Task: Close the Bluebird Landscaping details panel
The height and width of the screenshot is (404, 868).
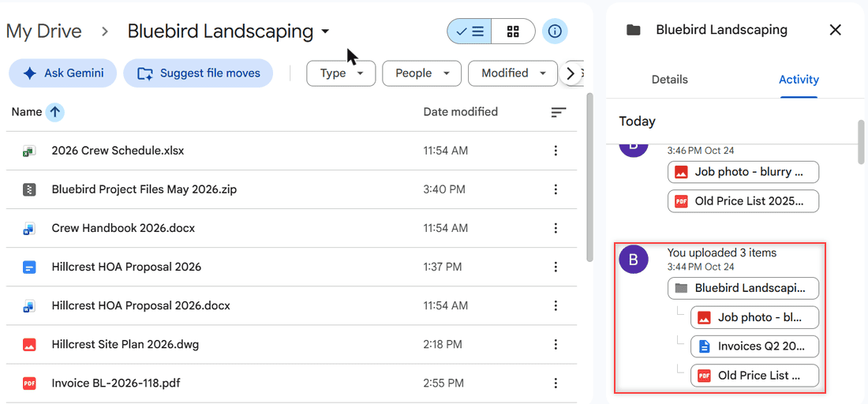Action: coord(836,30)
